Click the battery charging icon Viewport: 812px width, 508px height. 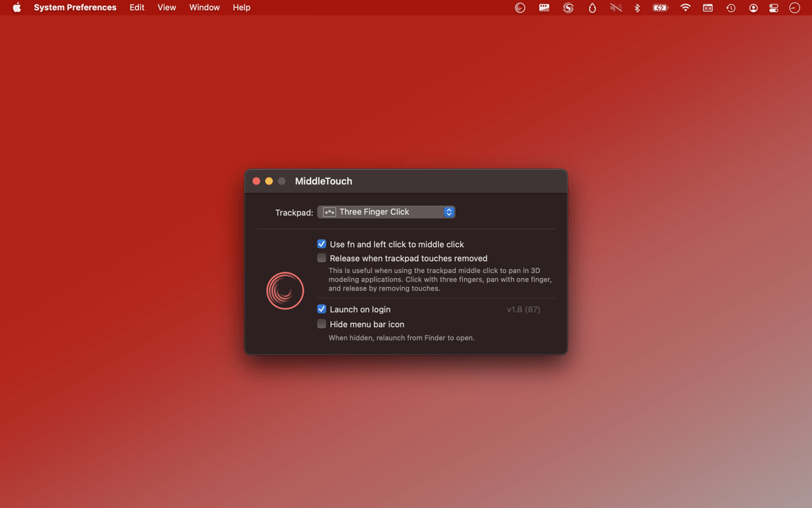click(660, 8)
